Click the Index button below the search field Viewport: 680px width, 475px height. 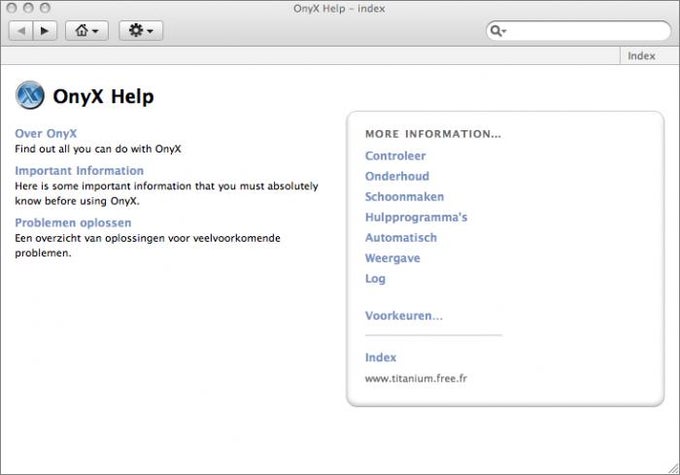pyautogui.click(x=641, y=56)
